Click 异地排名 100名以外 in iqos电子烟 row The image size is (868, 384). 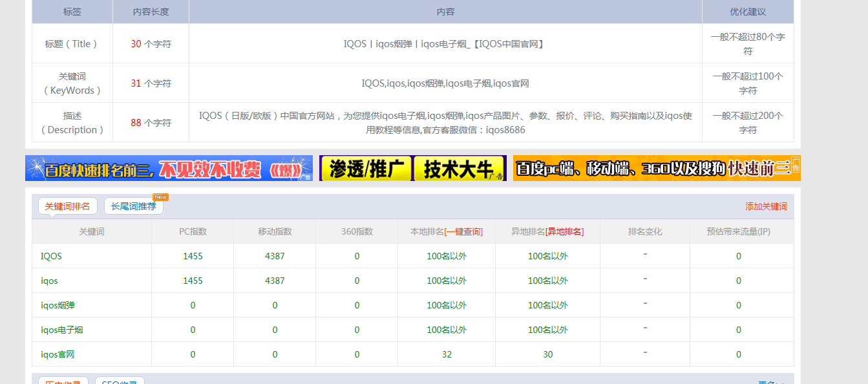click(x=548, y=330)
